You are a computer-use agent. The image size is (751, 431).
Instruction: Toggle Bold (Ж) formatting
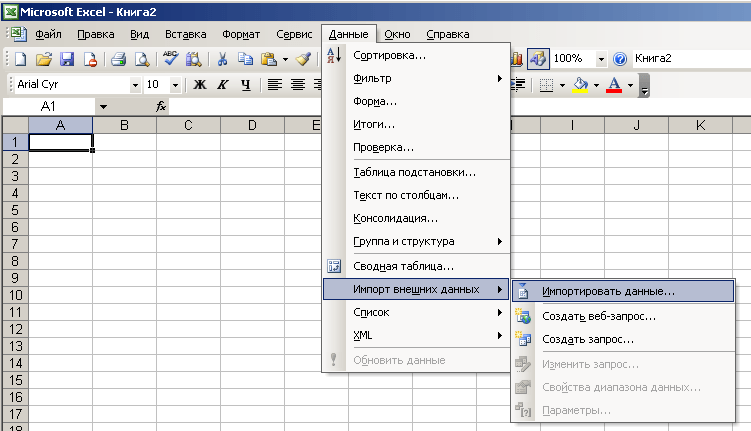[200, 85]
